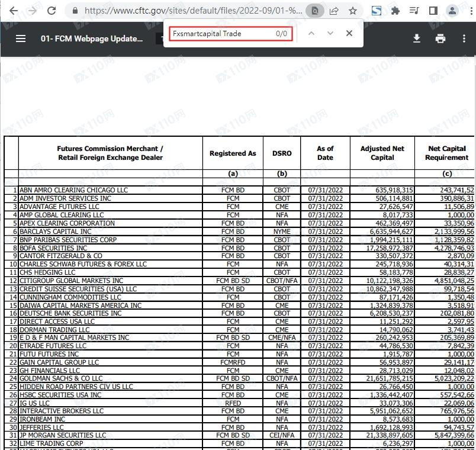Download the PDF document
Viewport: 476px width, 450px height.
417,38
